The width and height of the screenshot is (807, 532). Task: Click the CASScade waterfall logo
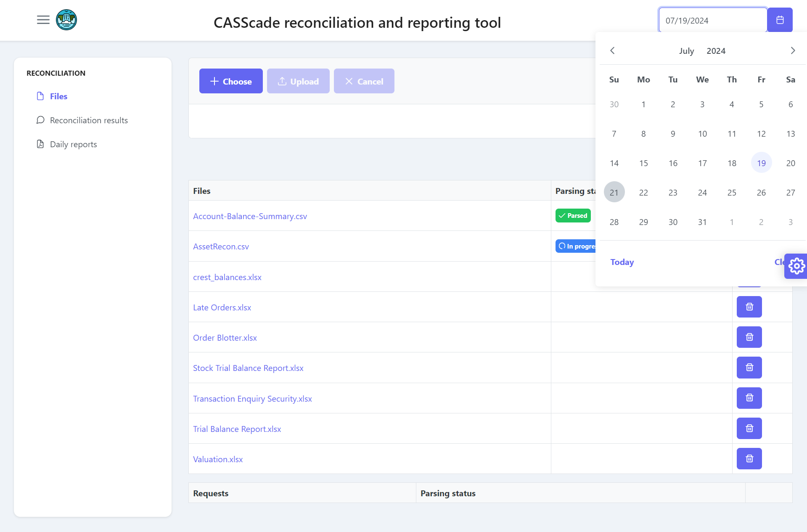(x=66, y=20)
